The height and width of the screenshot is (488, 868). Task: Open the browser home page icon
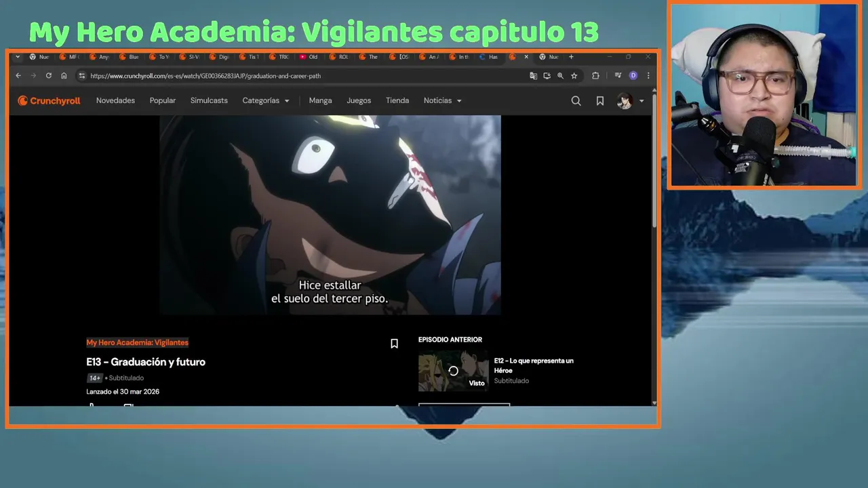(x=64, y=76)
